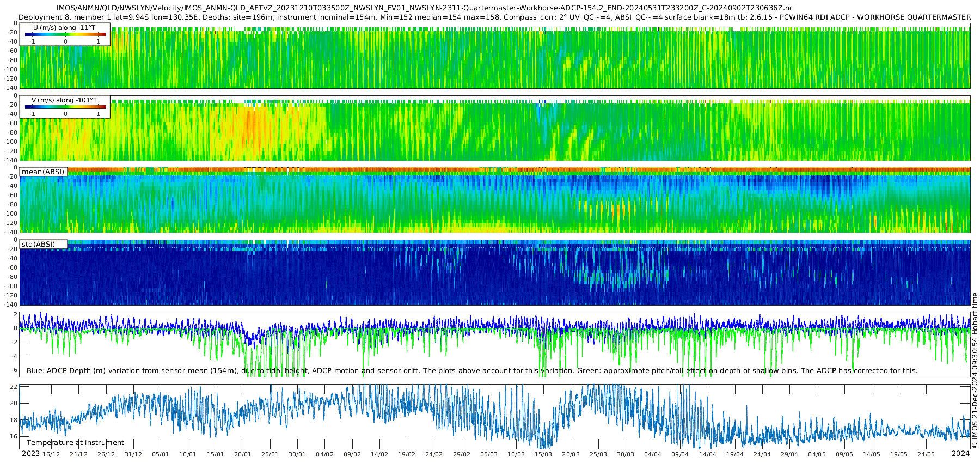Click the instrument temperature line plot
The image size is (980, 463).
[495, 417]
